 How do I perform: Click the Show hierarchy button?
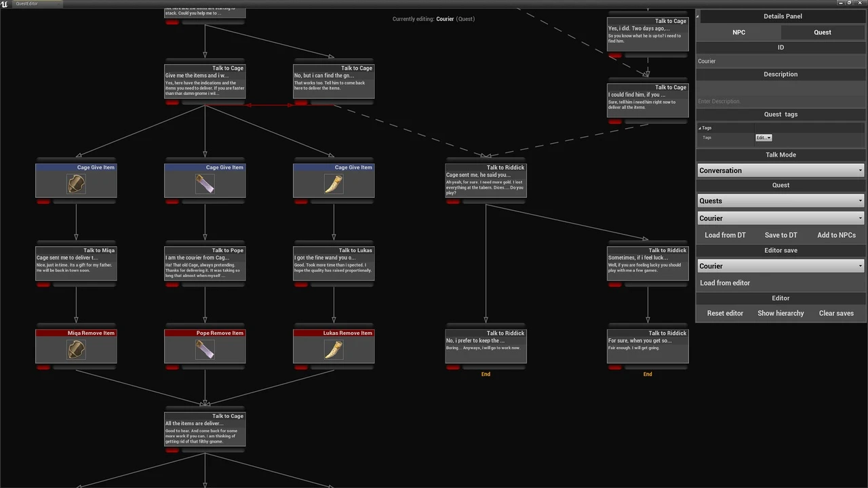pos(781,313)
